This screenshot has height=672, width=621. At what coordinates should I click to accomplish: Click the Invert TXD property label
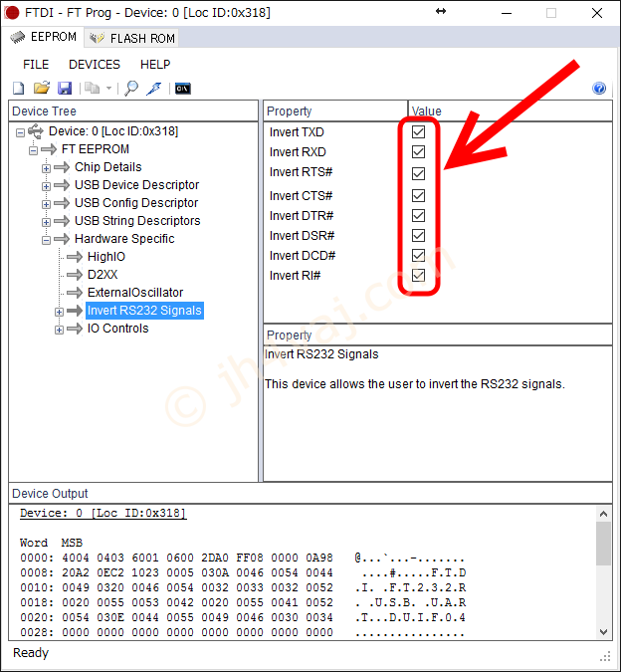297,132
